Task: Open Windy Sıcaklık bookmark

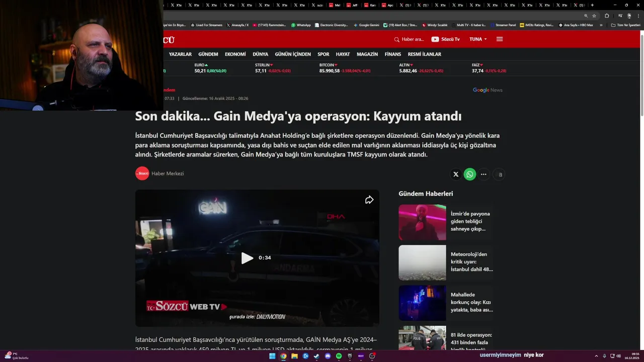Action: pyautogui.click(x=435, y=25)
